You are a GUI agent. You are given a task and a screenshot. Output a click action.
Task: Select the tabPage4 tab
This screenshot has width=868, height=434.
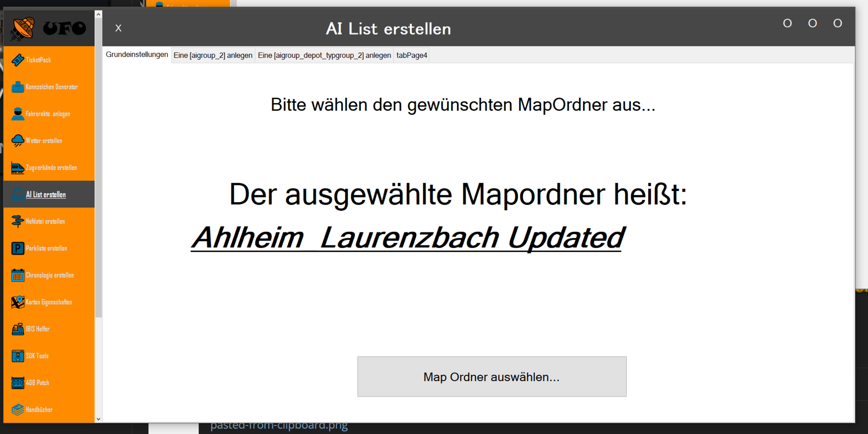411,55
